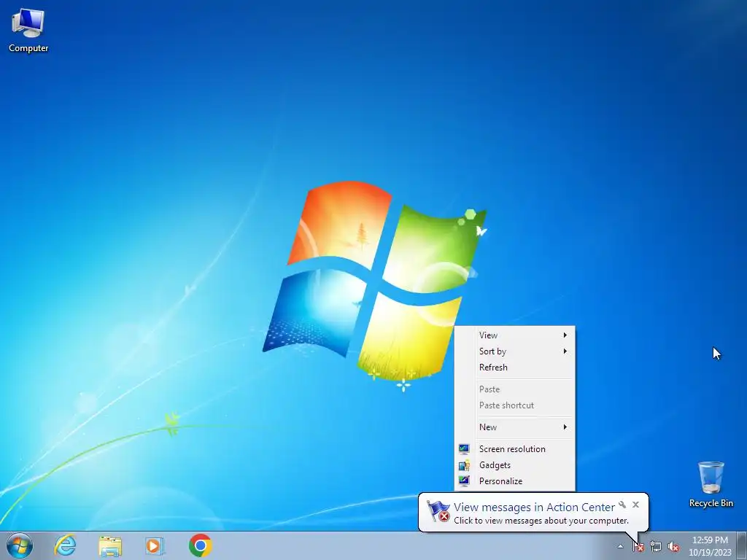Expand the View submenu arrow
The height and width of the screenshot is (560, 747).
click(x=565, y=335)
